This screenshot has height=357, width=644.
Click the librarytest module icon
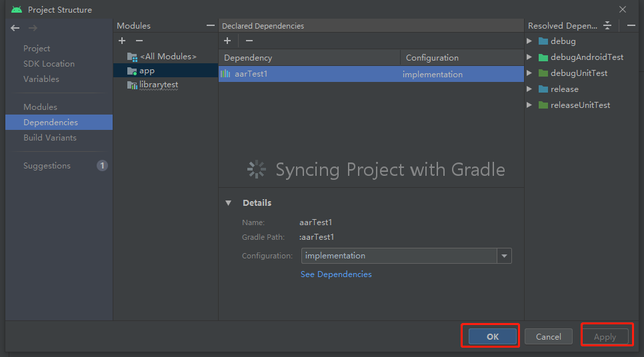pyautogui.click(x=132, y=85)
